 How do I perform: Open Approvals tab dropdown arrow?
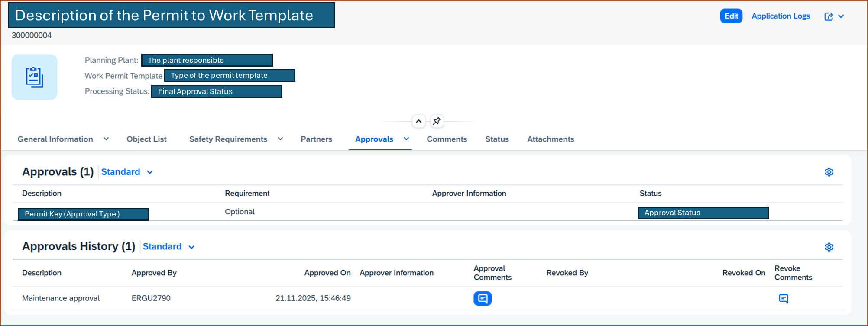(x=406, y=139)
